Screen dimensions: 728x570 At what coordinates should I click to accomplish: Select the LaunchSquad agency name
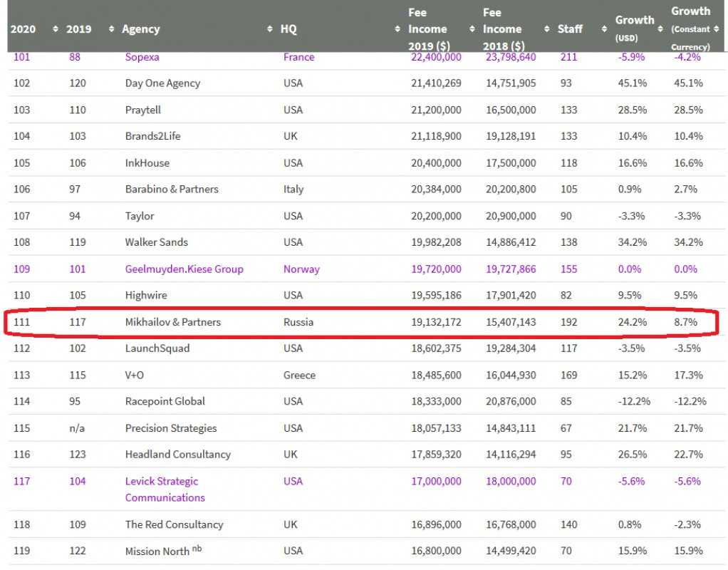coord(157,348)
